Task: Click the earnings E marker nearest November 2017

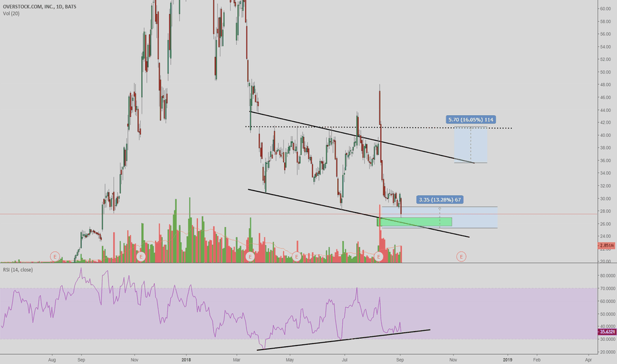Action: pos(140,257)
